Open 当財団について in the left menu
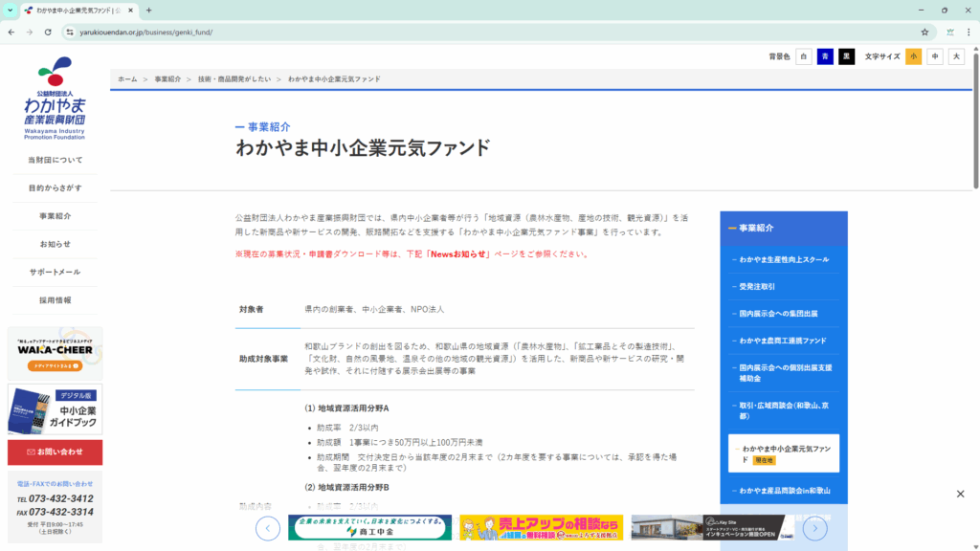Viewport: 980px width, 551px height. tap(55, 160)
